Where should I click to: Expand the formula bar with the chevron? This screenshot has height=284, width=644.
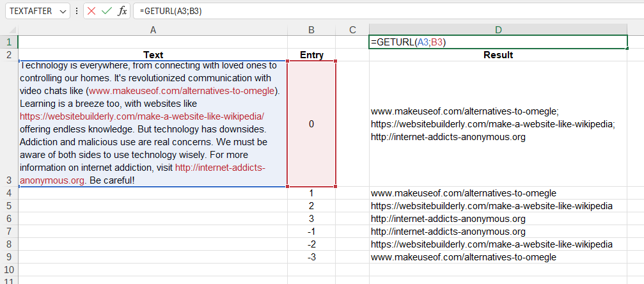click(x=634, y=12)
